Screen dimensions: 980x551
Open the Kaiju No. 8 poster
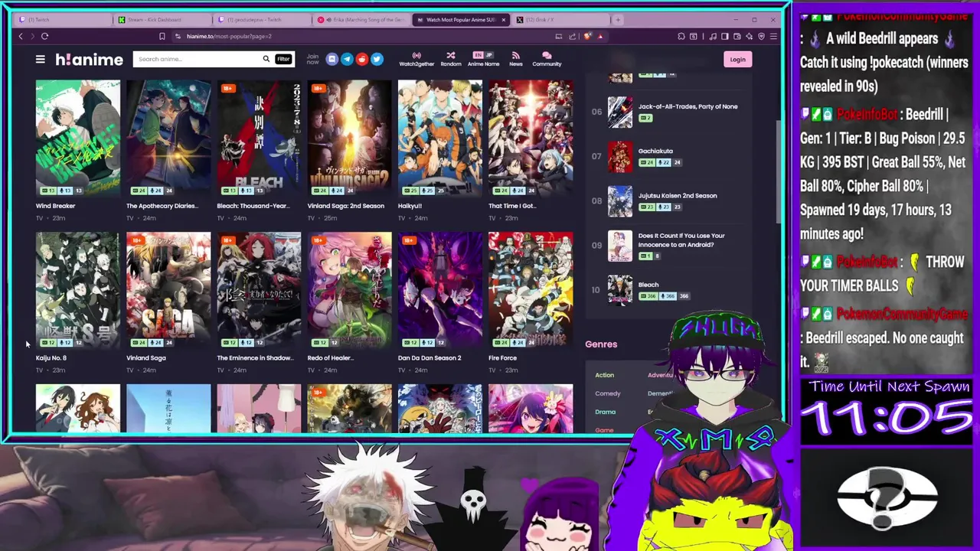coord(77,290)
